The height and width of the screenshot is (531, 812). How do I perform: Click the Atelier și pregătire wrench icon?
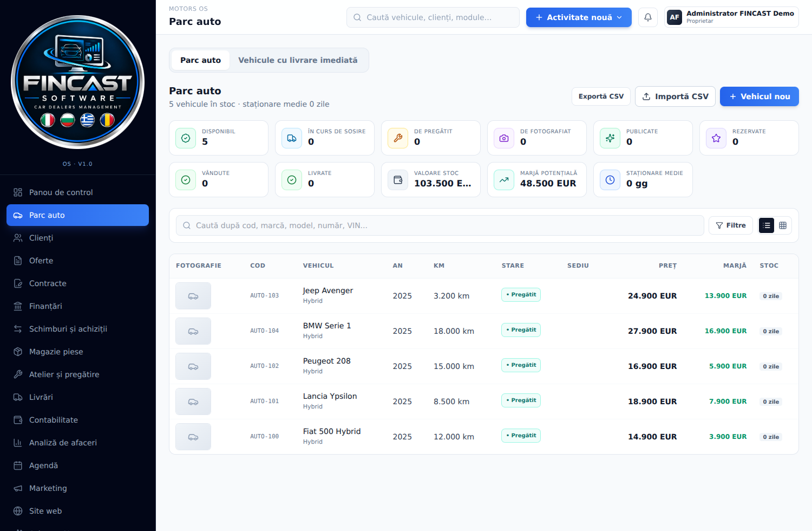(18, 374)
